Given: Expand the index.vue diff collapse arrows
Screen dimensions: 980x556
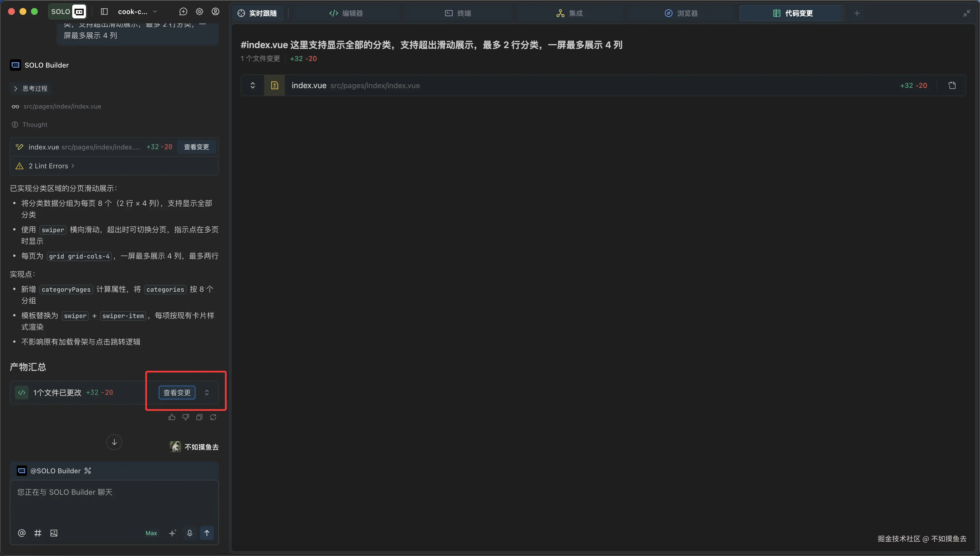Looking at the screenshot, I should pyautogui.click(x=252, y=86).
